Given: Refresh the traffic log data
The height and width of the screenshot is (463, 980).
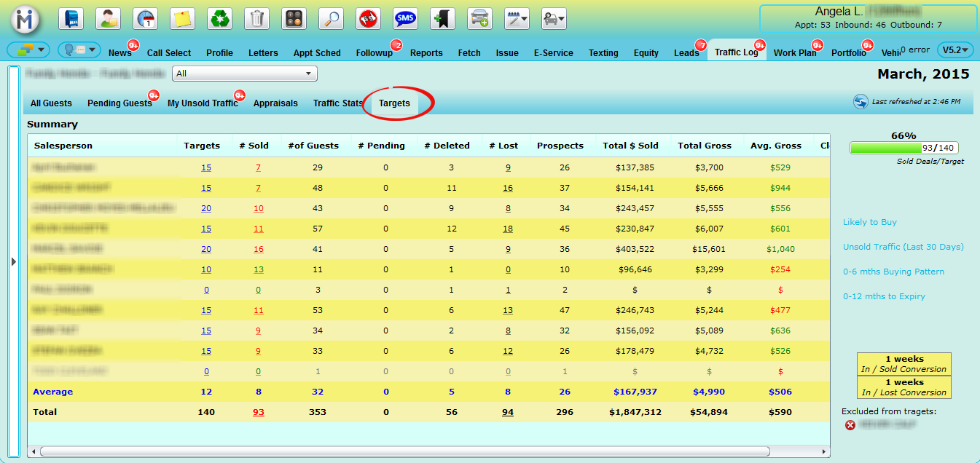Looking at the screenshot, I should point(861,102).
